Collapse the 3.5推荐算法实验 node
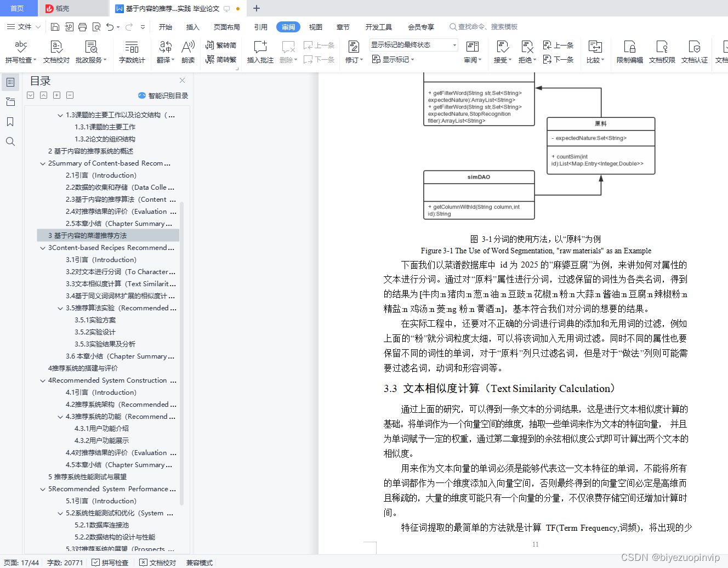 [x=60, y=308]
